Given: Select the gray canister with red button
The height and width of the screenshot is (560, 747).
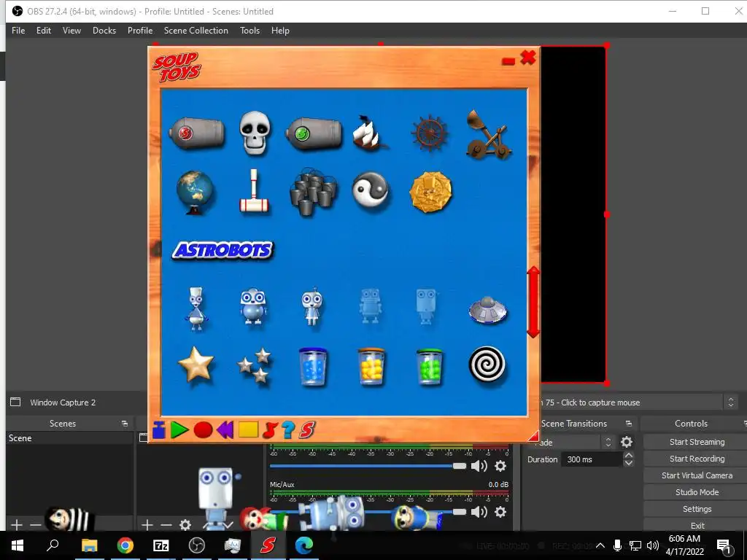Looking at the screenshot, I should [x=197, y=133].
